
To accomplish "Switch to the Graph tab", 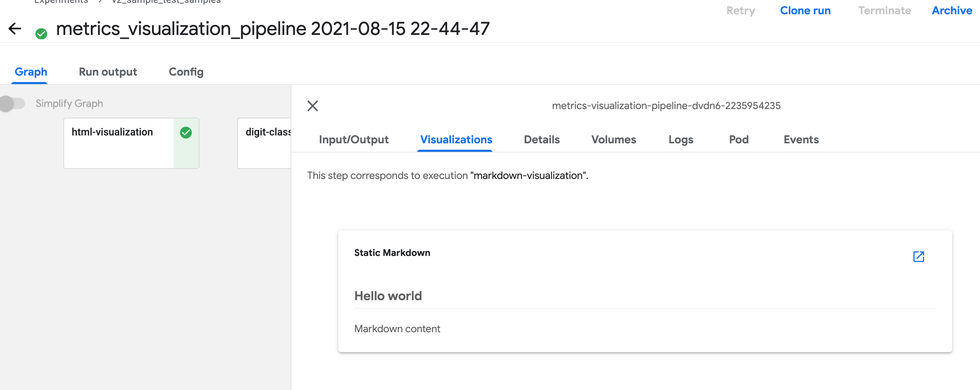I will (31, 72).
